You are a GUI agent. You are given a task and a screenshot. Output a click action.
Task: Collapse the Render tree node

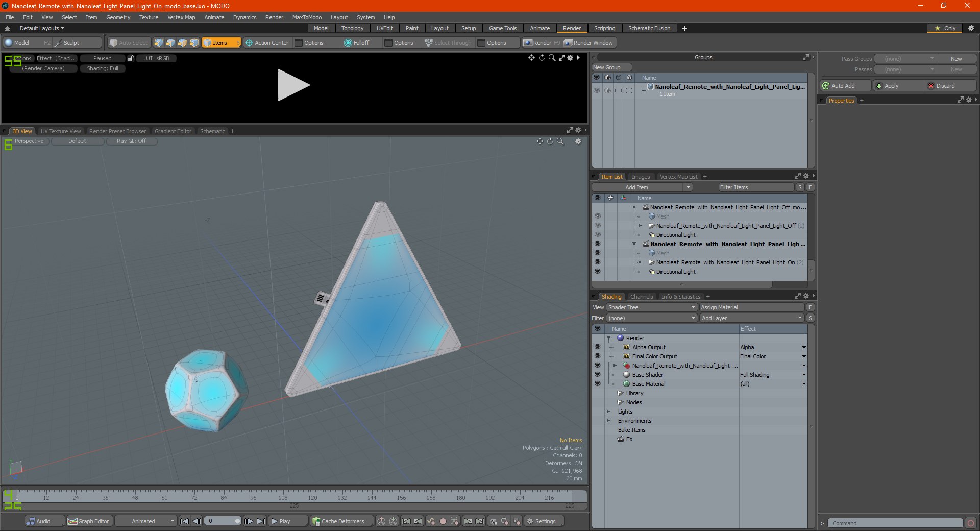click(608, 338)
